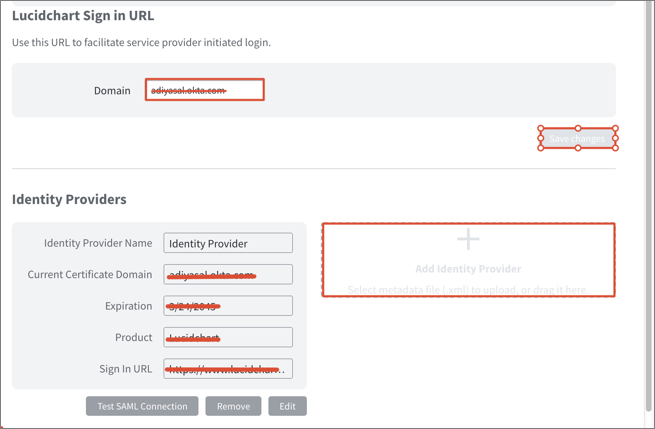Click the Current Certificate Domain label

90,274
